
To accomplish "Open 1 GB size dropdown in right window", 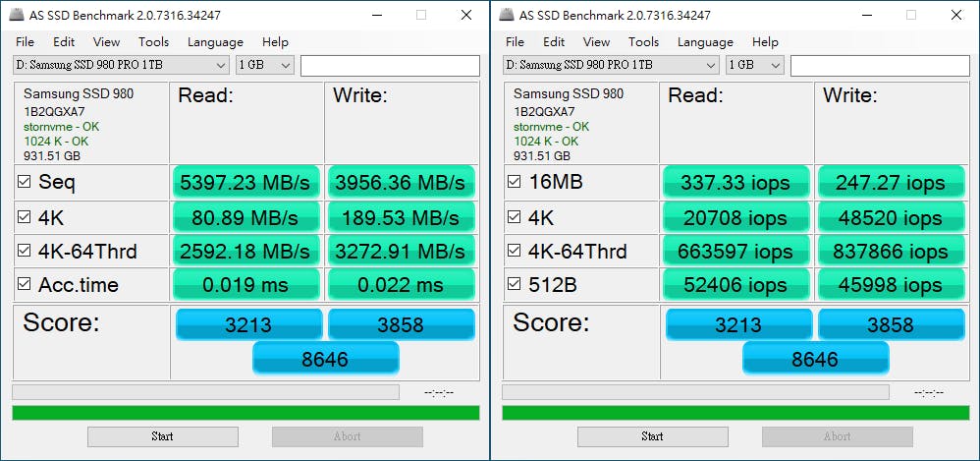I will (x=755, y=65).
